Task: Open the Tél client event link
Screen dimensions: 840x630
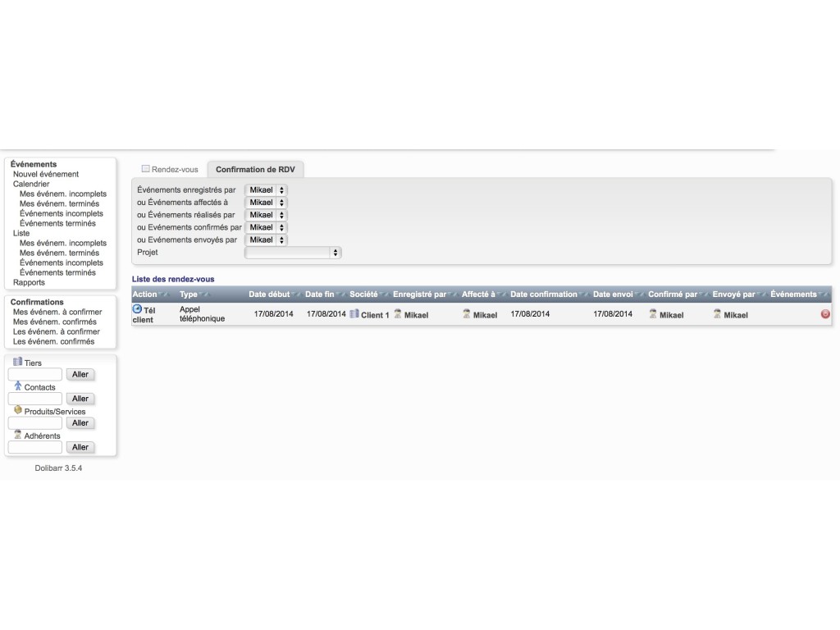Action: coord(144,315)
